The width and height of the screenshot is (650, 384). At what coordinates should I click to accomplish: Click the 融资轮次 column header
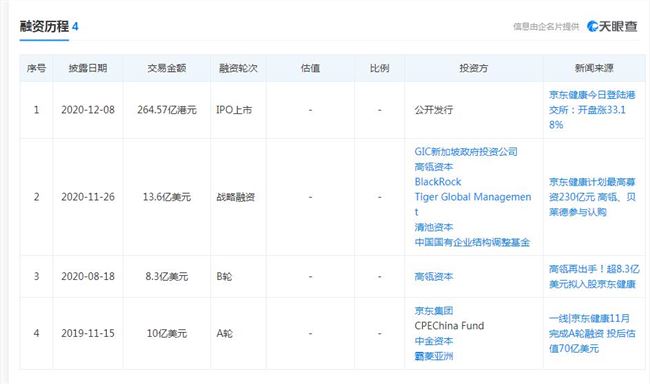[238, 68]
